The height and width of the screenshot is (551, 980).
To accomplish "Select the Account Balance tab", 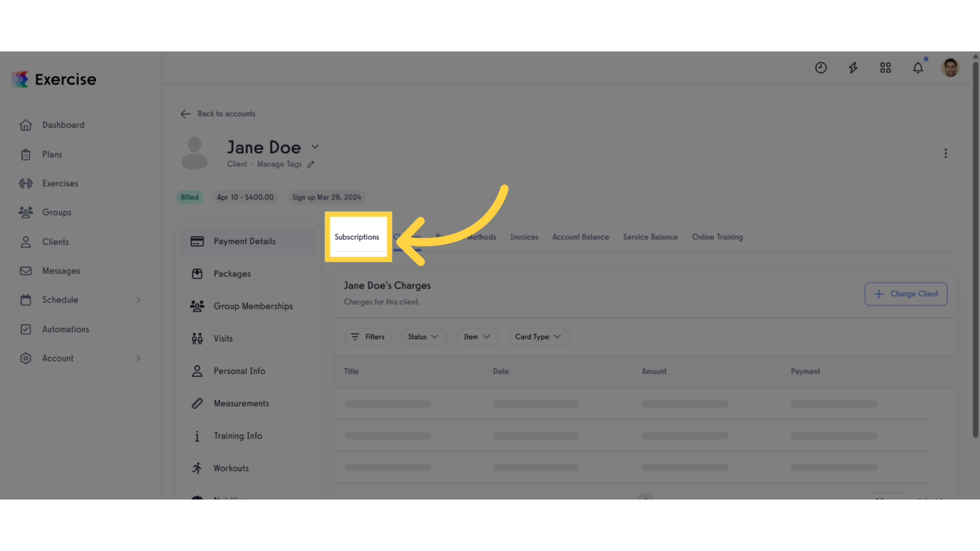I will coord(580,237).
